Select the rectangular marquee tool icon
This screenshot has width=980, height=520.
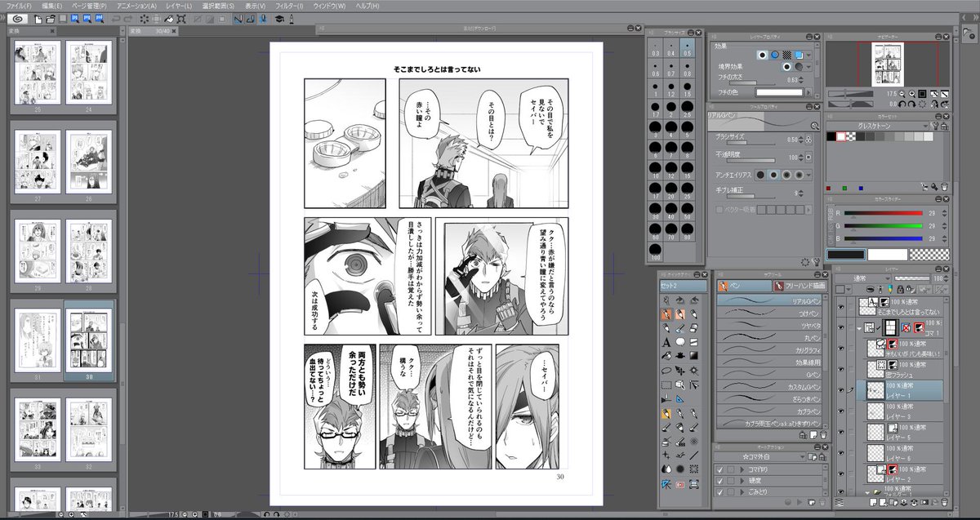666,384
